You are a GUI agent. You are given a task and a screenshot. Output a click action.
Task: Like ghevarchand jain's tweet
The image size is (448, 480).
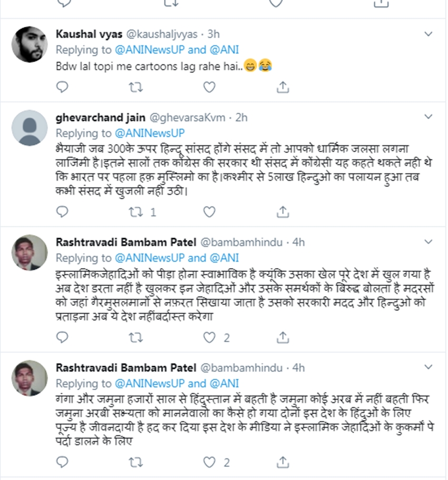coord(209,212)
